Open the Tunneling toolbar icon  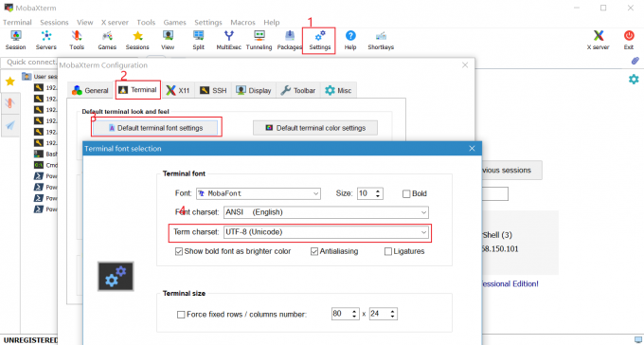click(x=259, y=41)
